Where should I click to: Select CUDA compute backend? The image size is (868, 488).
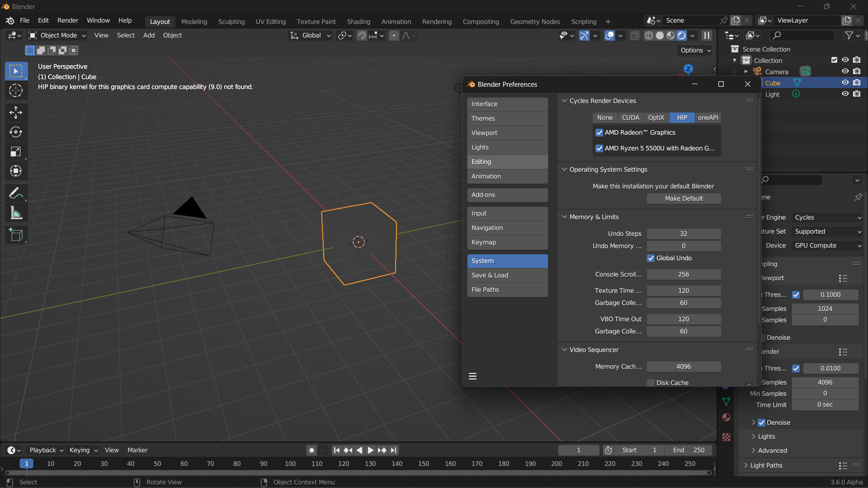(630, 117)
